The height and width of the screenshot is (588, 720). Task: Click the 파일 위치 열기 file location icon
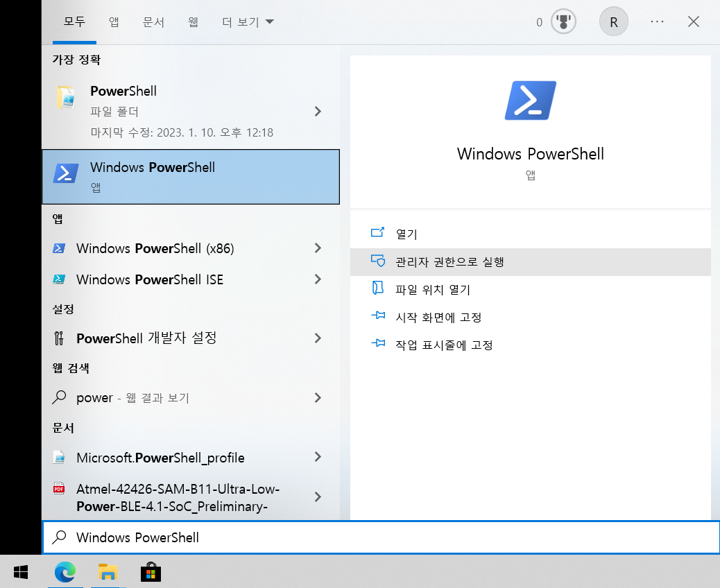[377, 288]
